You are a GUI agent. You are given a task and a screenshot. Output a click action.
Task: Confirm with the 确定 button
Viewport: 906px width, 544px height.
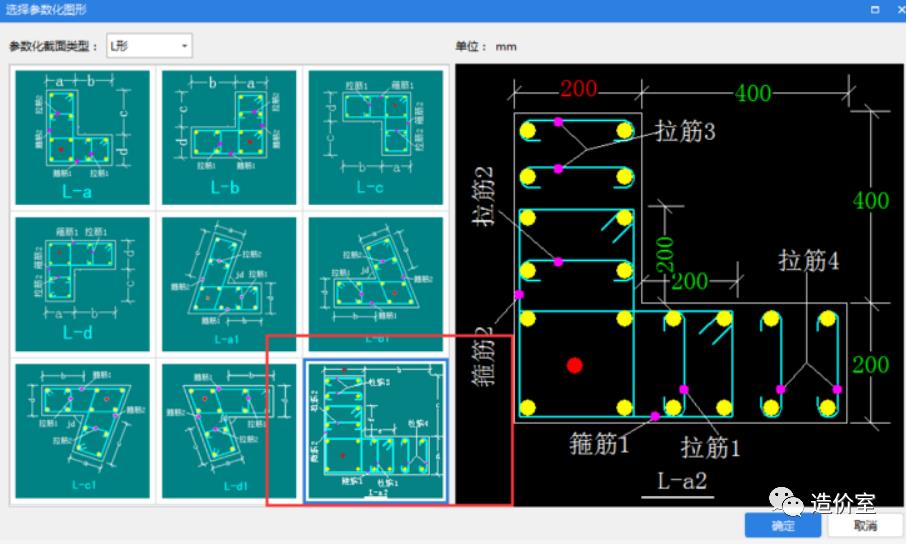point(783,526)
